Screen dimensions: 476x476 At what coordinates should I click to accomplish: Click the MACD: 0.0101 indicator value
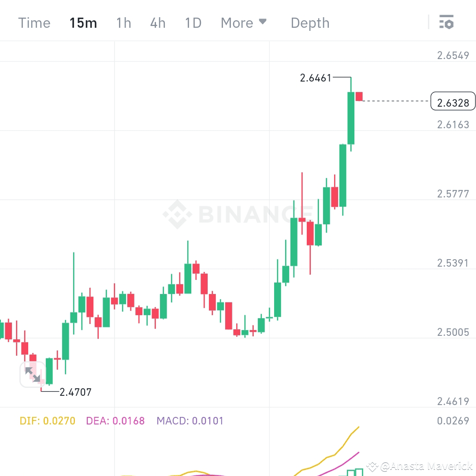pos(189,421)
